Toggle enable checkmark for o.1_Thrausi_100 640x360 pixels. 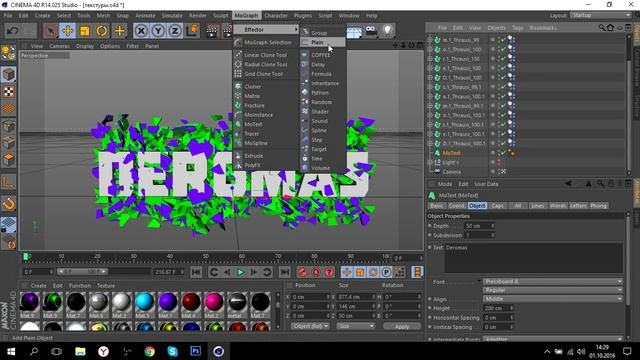tap(503, 49)
